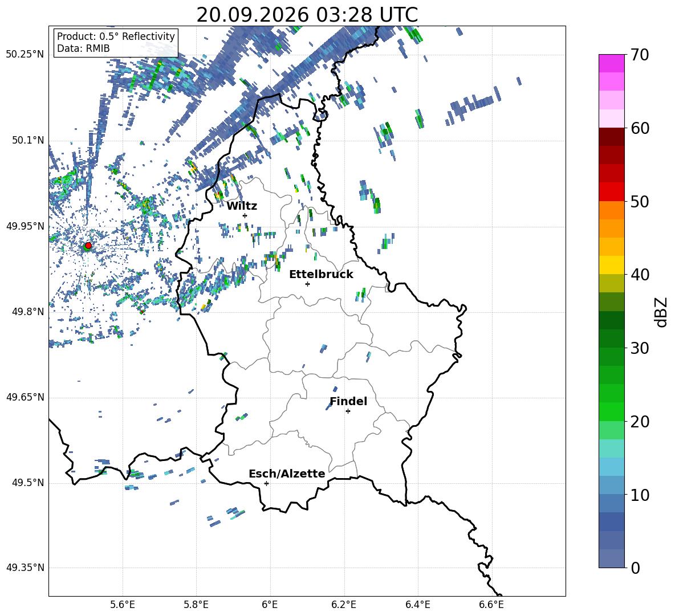Click the magenta 70 dBZ colorbar swatch

(611, 63)
